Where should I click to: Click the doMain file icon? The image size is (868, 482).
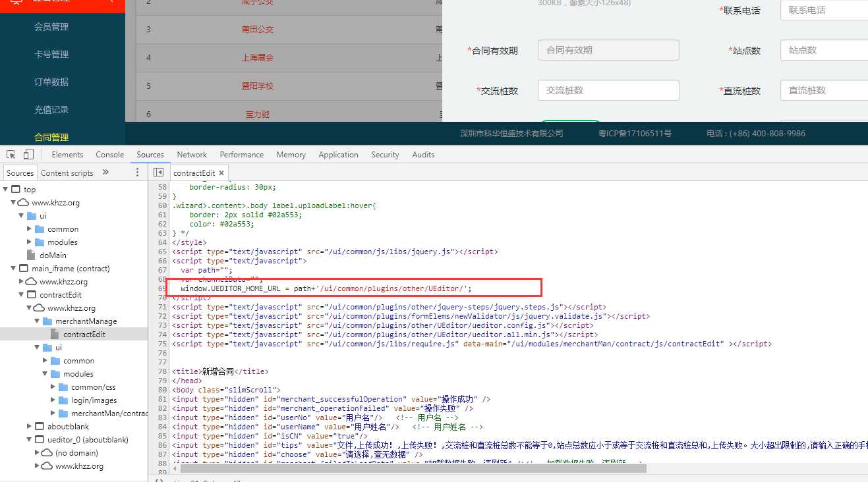[31, 255]
